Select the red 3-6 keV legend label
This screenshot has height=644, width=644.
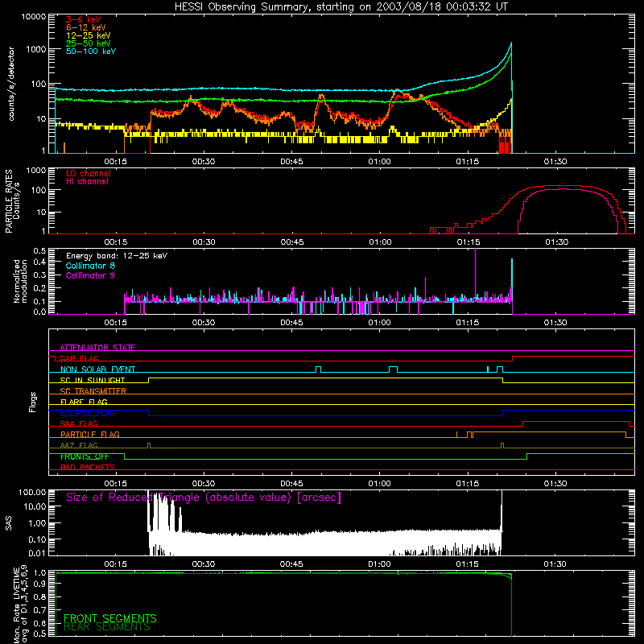coord(84,19)
